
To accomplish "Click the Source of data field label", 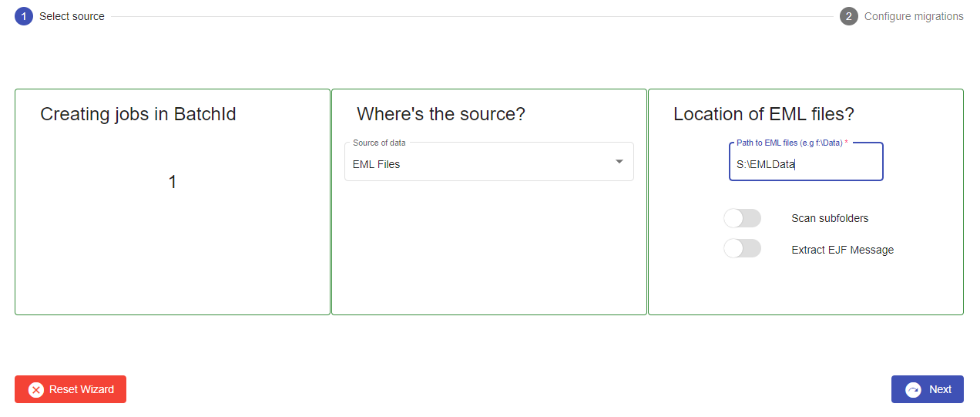I will [x=379, y=143].
